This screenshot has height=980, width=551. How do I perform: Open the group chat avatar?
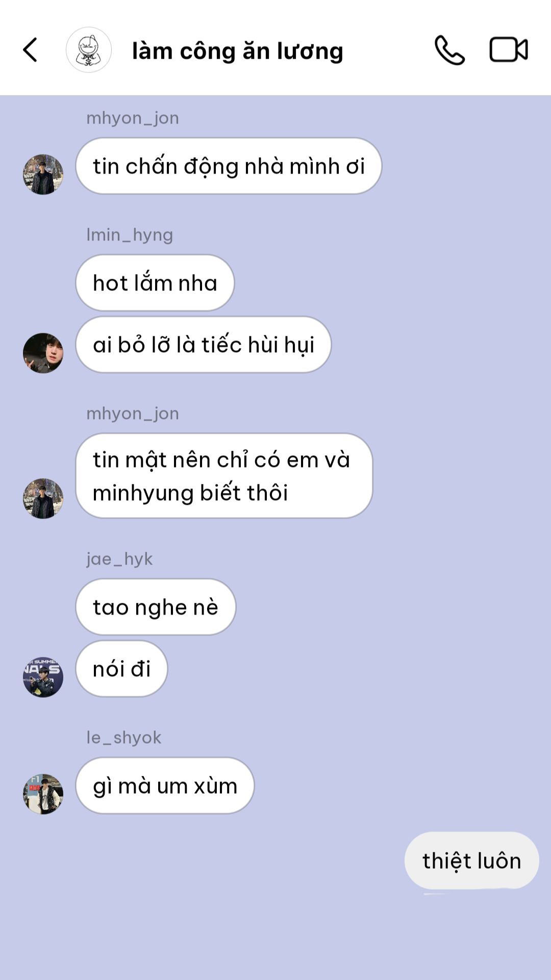(89, 50)
